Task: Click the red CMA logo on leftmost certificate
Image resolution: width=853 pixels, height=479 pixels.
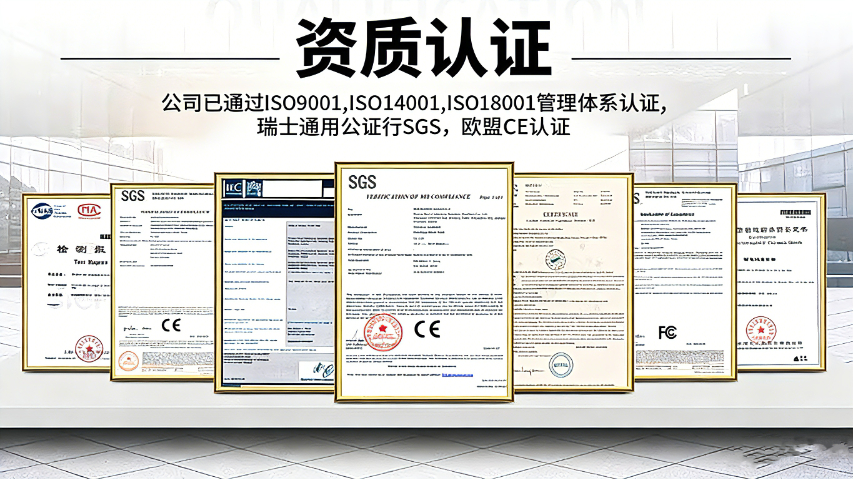Action: (89, 210)
